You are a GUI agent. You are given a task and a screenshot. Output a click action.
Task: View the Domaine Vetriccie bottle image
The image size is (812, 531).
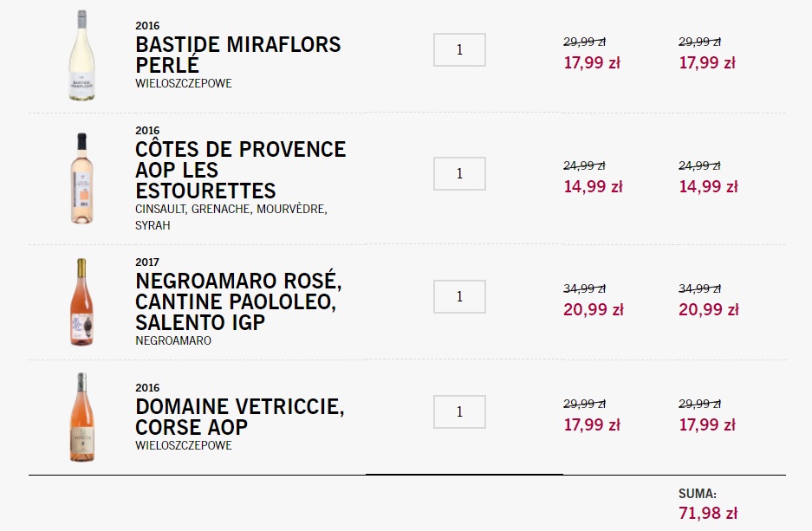[x=81, y=418]
